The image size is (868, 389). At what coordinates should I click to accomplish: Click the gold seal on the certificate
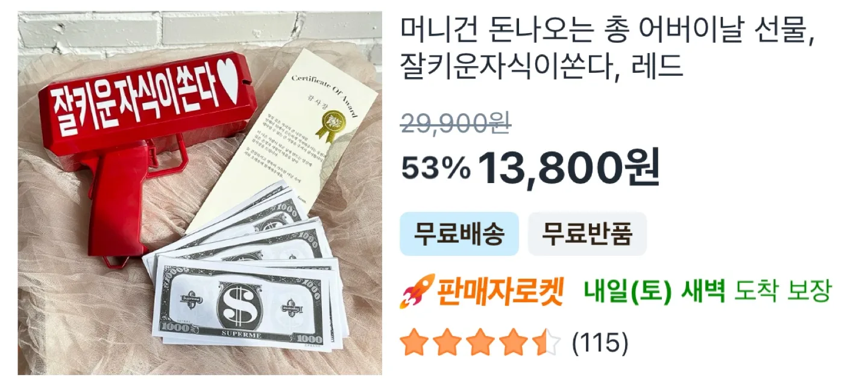[333, 123]
